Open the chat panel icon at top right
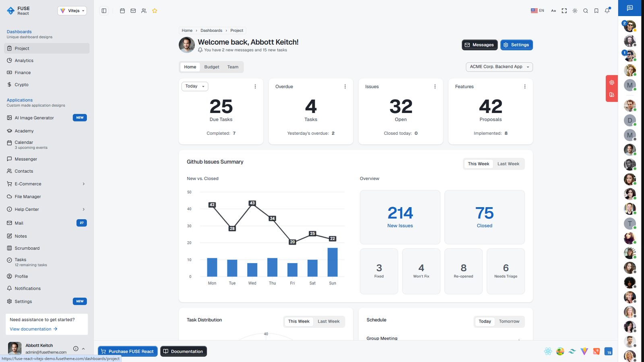The height and width of the screenshot is (362, 644). (x=630, y=8)
